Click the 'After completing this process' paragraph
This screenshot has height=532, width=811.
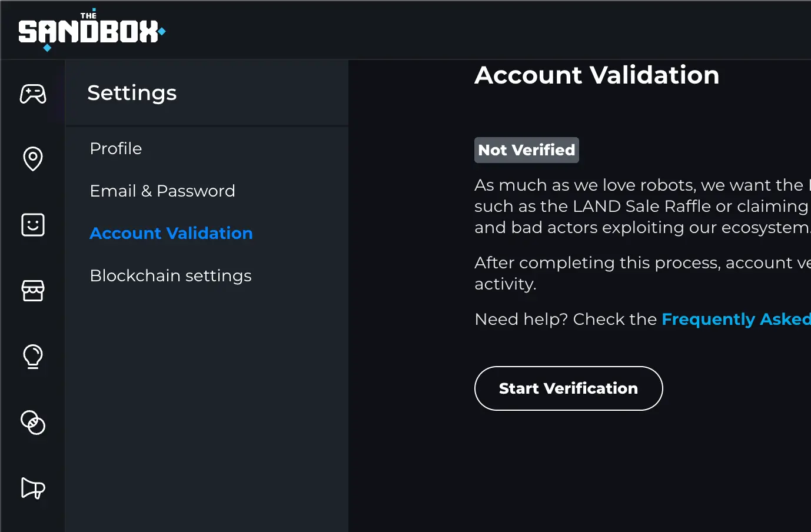coord(642,273)
